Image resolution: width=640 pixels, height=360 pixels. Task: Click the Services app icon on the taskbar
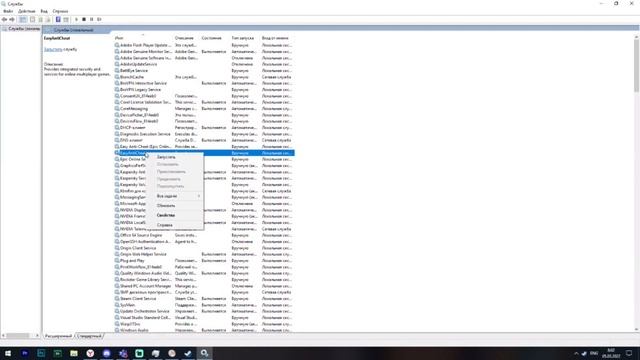tap(204, 353)
